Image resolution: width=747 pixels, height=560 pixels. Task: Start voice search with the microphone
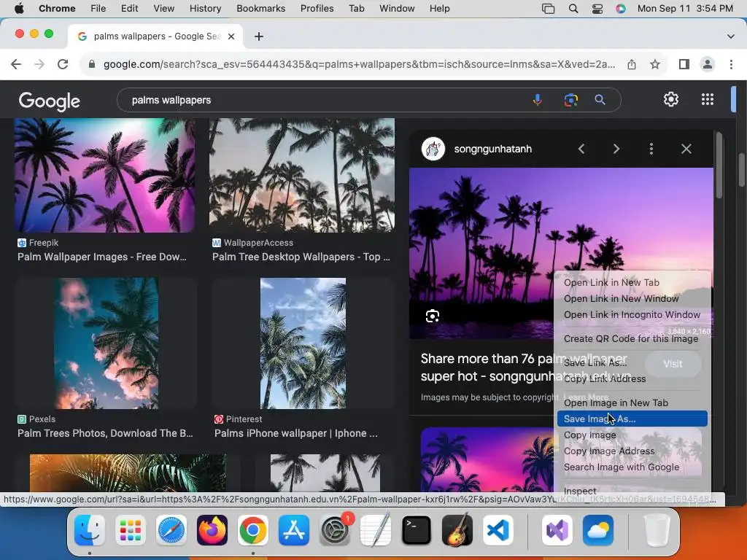[538, 100]
